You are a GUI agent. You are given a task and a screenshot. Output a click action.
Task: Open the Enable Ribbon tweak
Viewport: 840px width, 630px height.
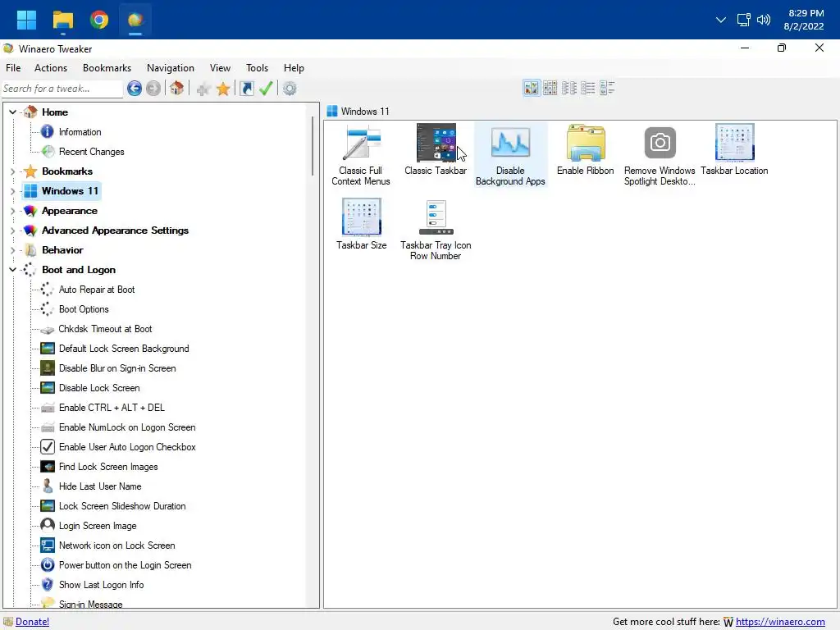click(x=586, y=150)
